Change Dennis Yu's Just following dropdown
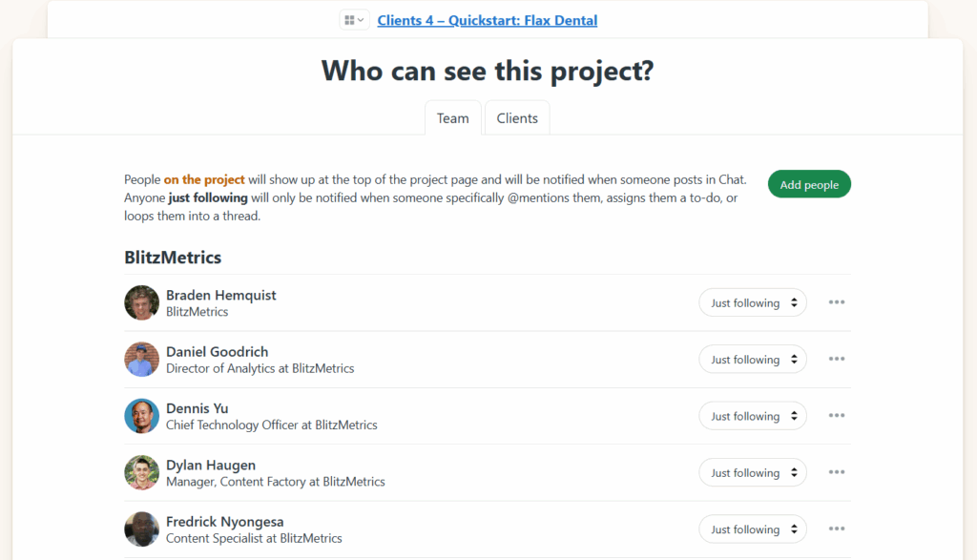The image size is (977, 560). point(753,416)
